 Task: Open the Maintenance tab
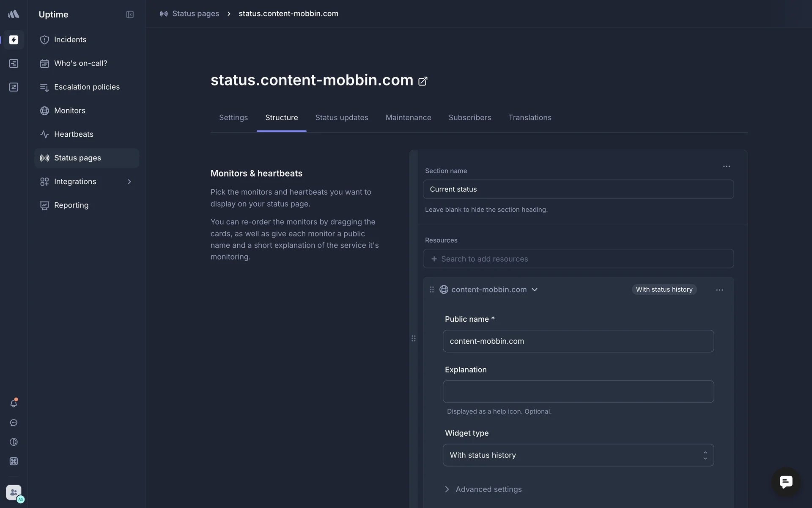click(408, 118)
